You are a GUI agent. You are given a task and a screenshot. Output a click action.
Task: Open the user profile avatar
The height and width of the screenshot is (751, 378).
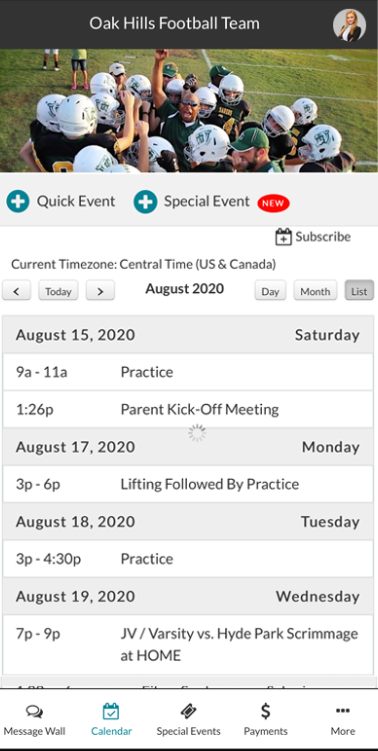(349, 25)
